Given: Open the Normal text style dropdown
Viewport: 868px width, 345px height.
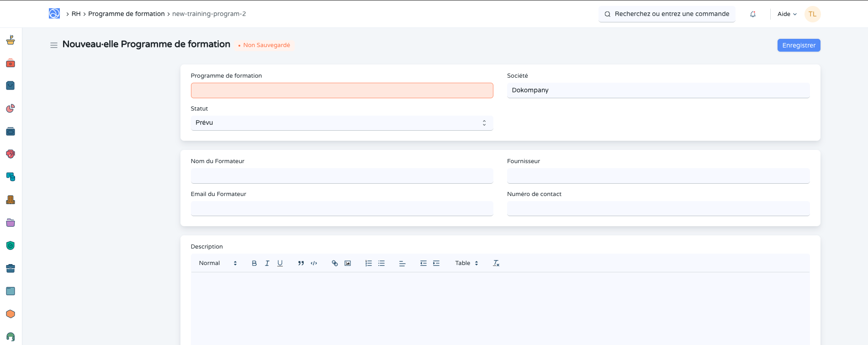Looking at the screenshot, I should [218, 263].
